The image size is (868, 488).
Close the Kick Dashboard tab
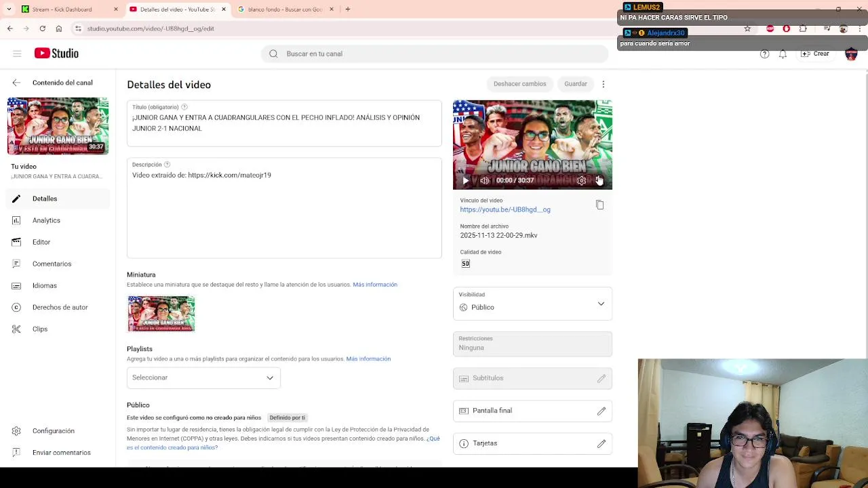coord(115,9)
